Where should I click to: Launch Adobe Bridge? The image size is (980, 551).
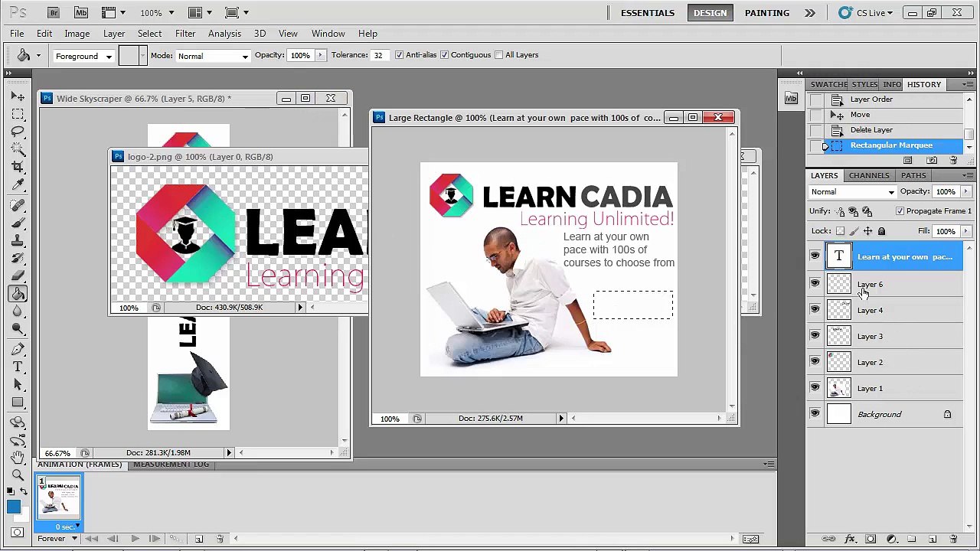point(53,13)
